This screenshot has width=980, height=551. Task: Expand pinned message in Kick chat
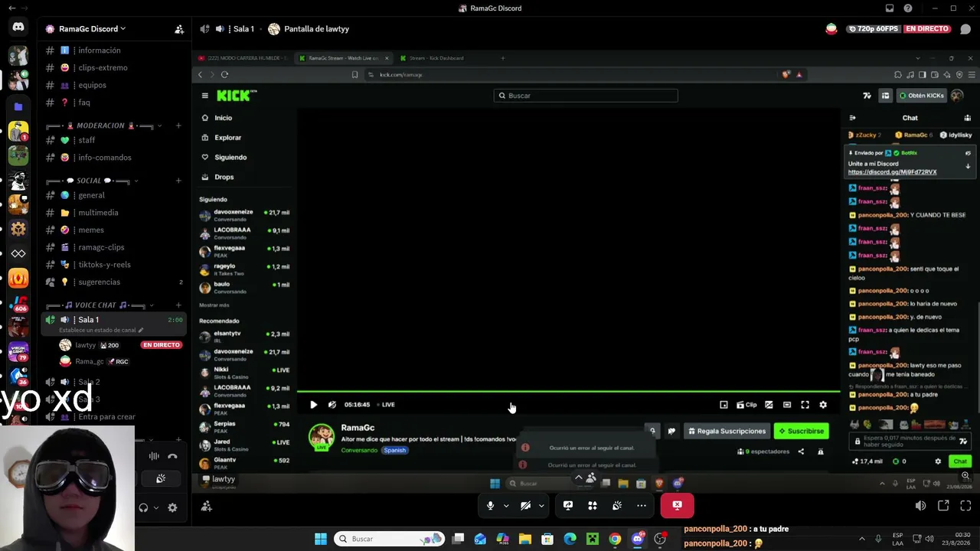click(968, 166)
